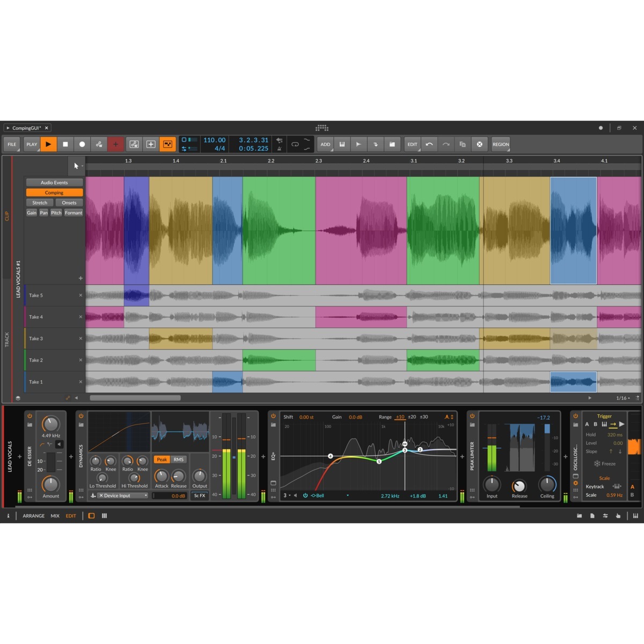Click the metronome icon in the transport bar

pos(279,148)
